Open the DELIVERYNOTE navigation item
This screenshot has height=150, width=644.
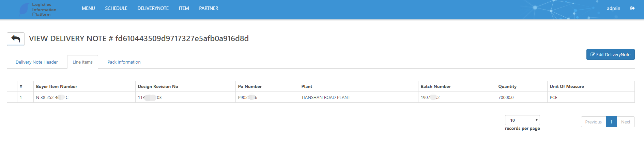153,8
